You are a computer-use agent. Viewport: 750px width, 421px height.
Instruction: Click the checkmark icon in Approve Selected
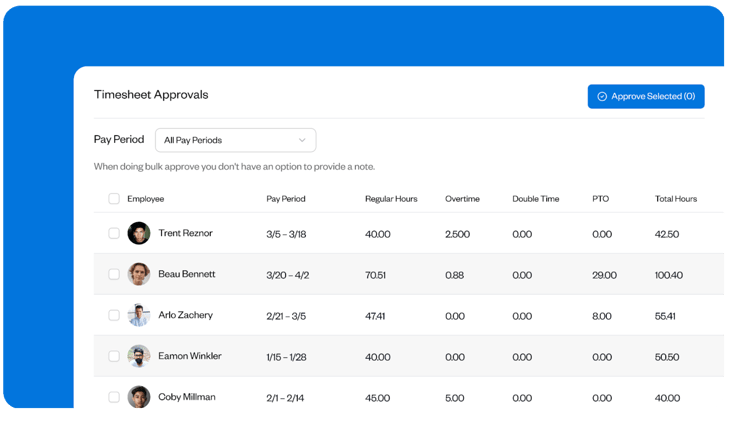point(602,96)
